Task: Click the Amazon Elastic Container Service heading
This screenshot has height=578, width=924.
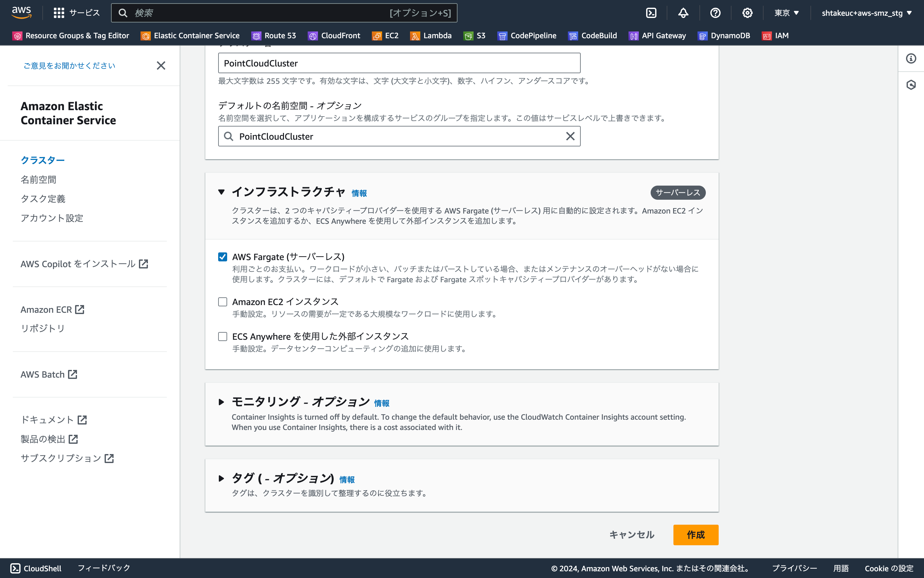Action: (x=68, y=113)
